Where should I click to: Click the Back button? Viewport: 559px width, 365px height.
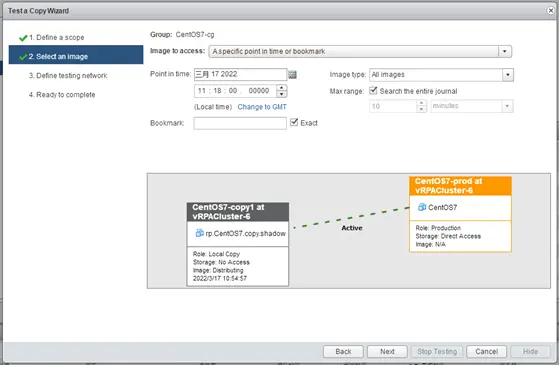tap(343, 351)
